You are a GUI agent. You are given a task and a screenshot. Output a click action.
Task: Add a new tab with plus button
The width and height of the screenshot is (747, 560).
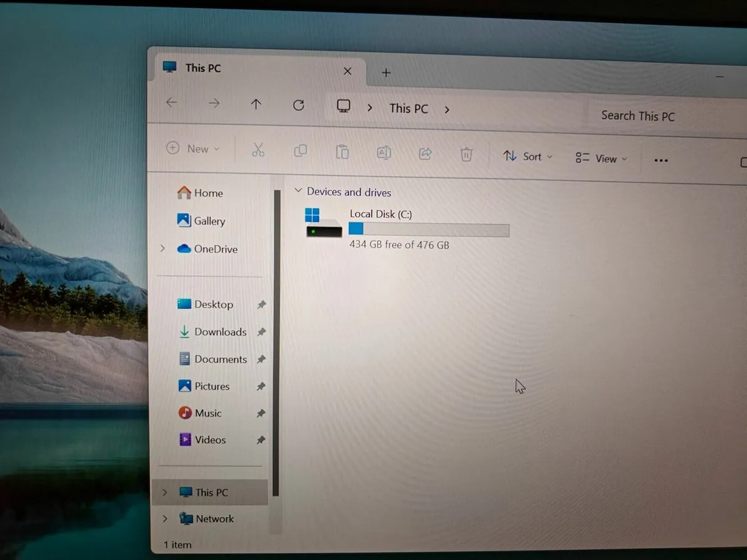pyautogui.click(x=386, y=73)
